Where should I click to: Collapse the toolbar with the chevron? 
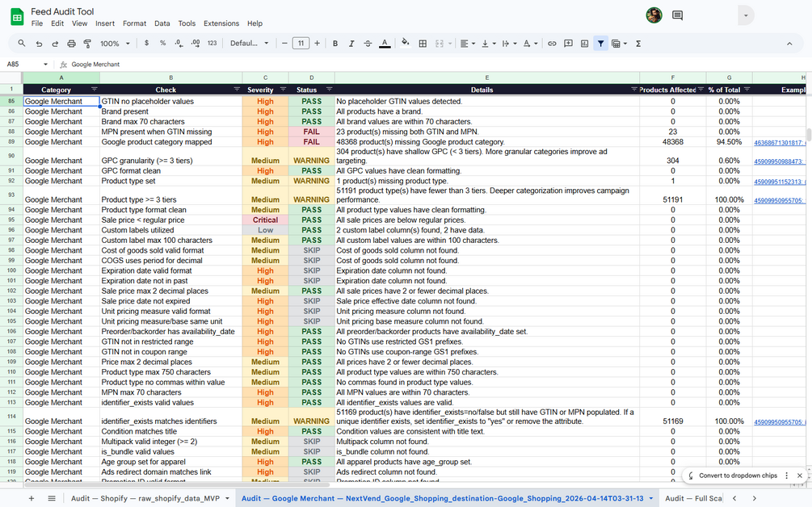tap(789, 44)
